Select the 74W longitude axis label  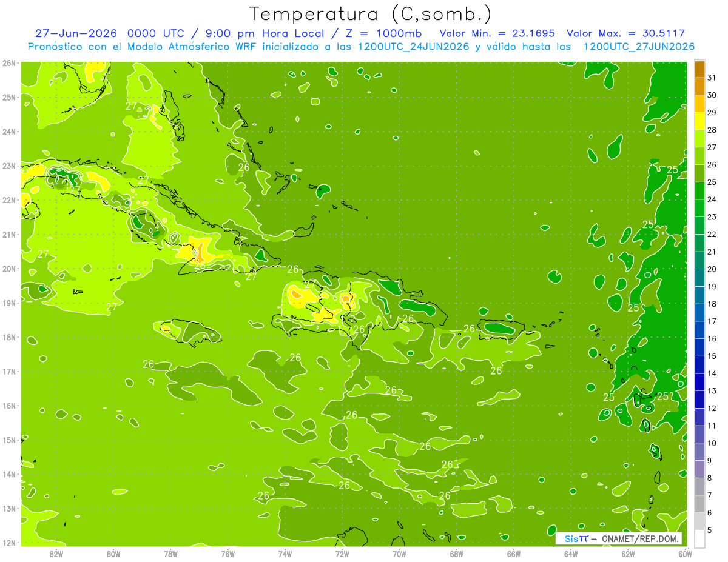pos(285,554)
